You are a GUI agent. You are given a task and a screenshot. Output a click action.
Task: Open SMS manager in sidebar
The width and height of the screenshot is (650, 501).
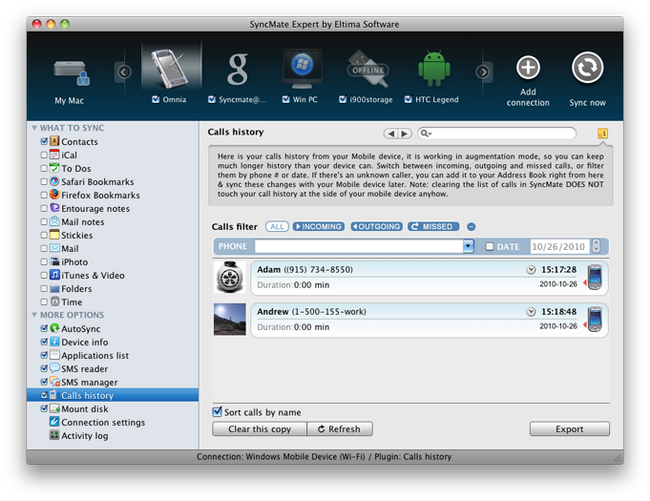[89, 382]
